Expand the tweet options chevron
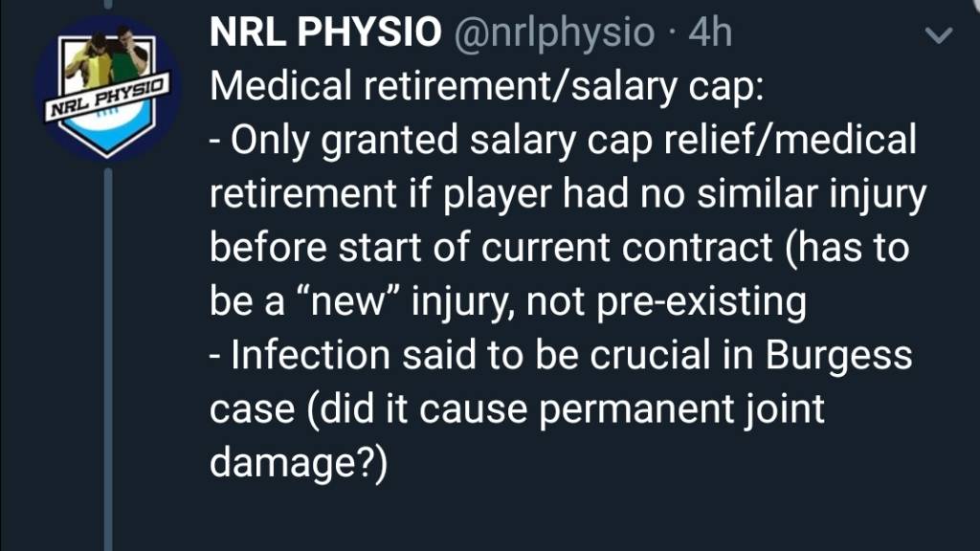980x551 pixels. tap(939, 35)
